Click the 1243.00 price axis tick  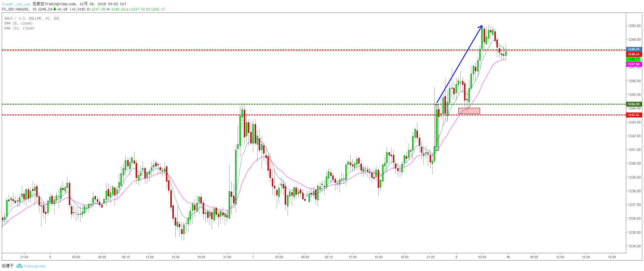[634, 122]
